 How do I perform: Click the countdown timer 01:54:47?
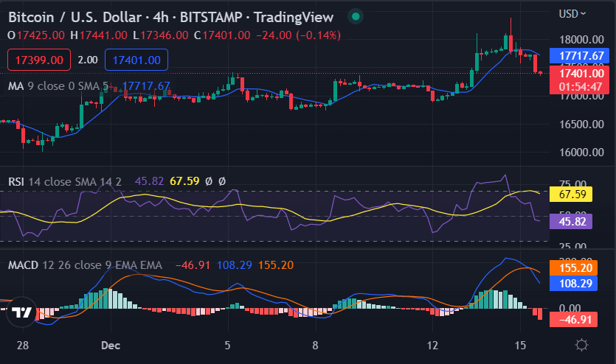point(581,87)
